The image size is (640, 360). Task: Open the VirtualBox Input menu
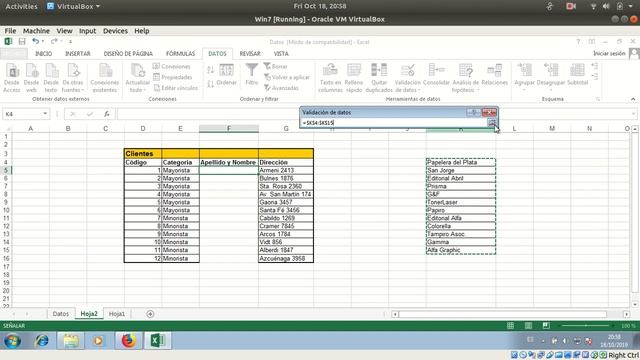(x=87, y=31)
